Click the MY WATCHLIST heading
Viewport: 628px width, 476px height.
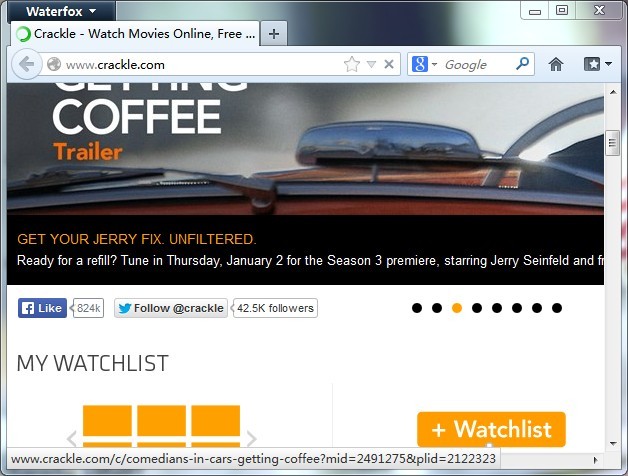(93, 363)
